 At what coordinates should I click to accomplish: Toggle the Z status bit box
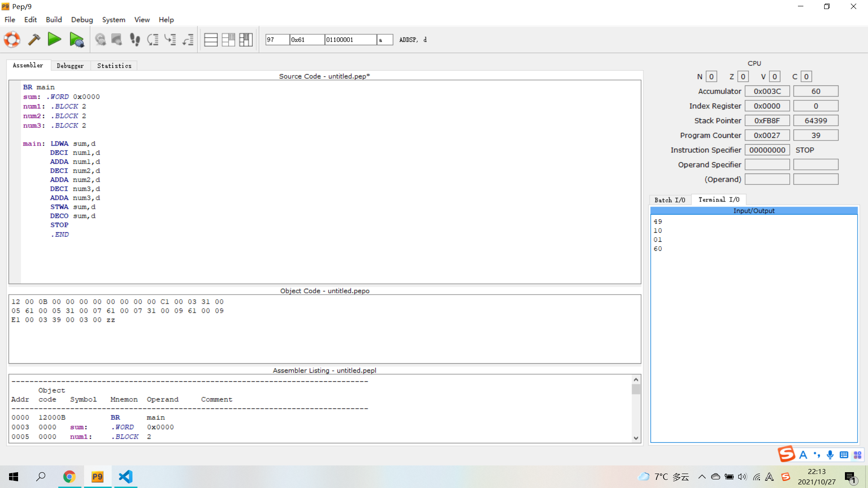pyautogui.click(x=743, y=77)
